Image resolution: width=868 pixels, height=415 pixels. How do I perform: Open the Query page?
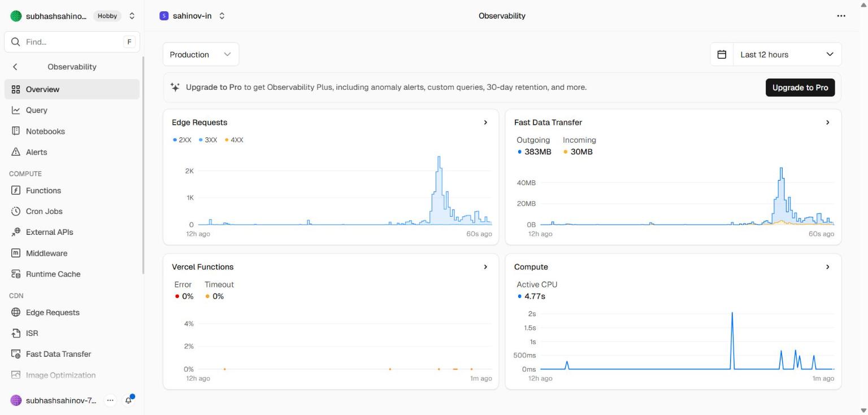[x=72, y=110]
